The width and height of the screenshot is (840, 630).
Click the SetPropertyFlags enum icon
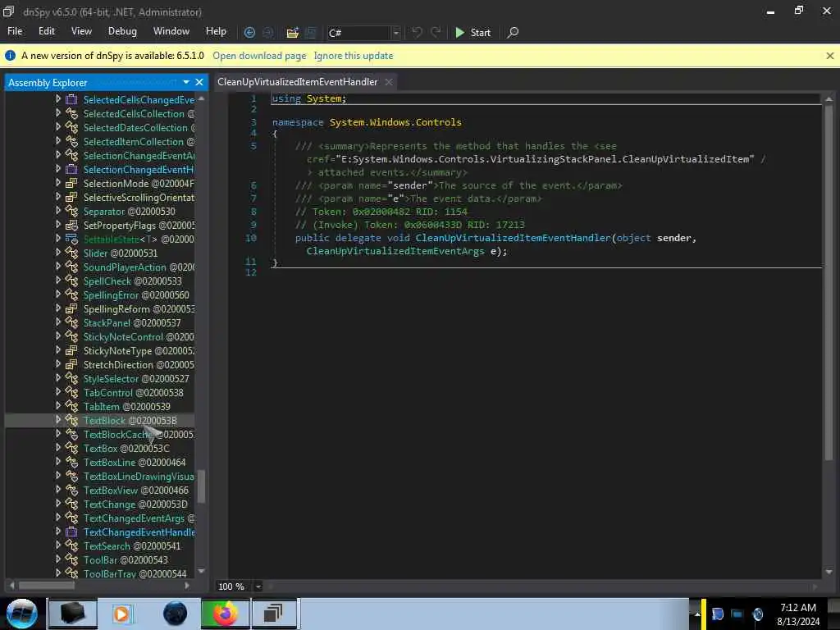tap(71, 225)
